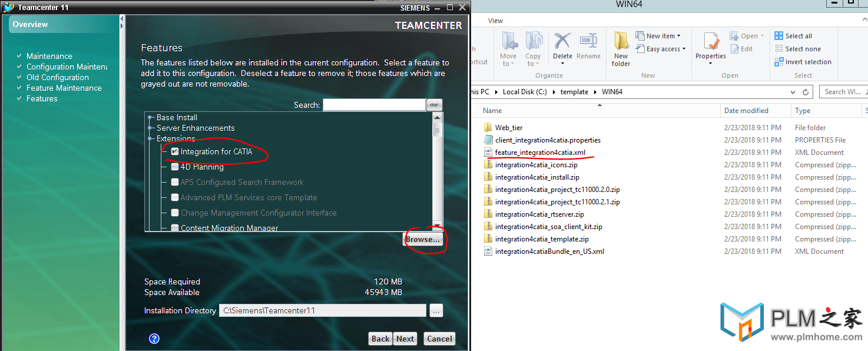
Task: Click Old Configuration in Overview list
Action: [58, 77]
